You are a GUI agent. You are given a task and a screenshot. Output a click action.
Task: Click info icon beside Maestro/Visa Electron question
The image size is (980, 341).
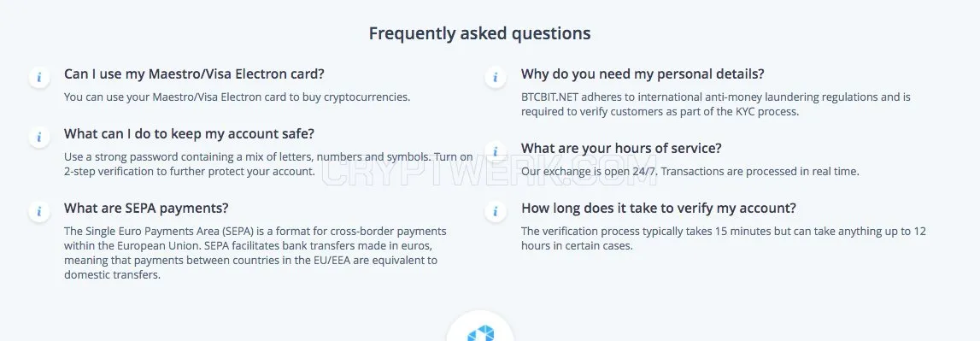(38, 77)
